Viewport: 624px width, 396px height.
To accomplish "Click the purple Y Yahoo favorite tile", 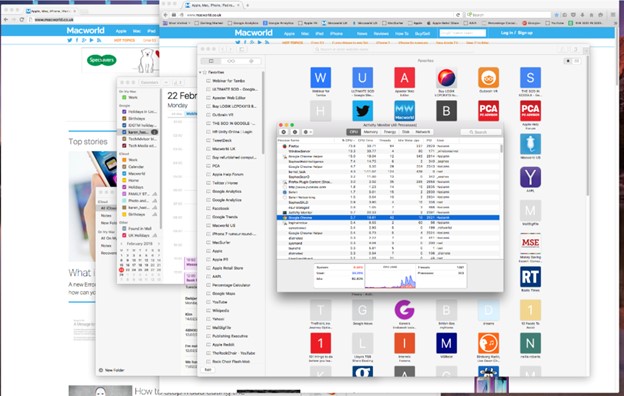I will coord(530,177).
